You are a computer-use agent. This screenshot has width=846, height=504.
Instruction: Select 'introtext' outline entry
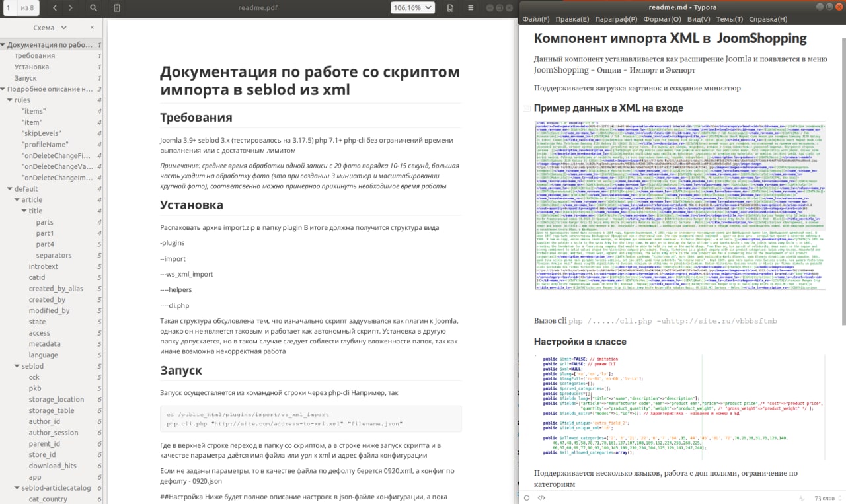click(44, 266)
